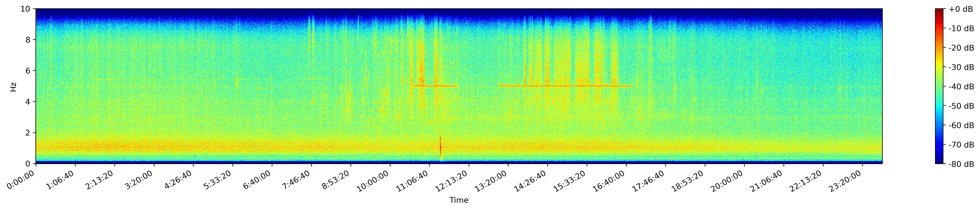980x210 pixels.
Task: Click the short 5 Hz line near 11:06:40
Action: tap(436, 86)
